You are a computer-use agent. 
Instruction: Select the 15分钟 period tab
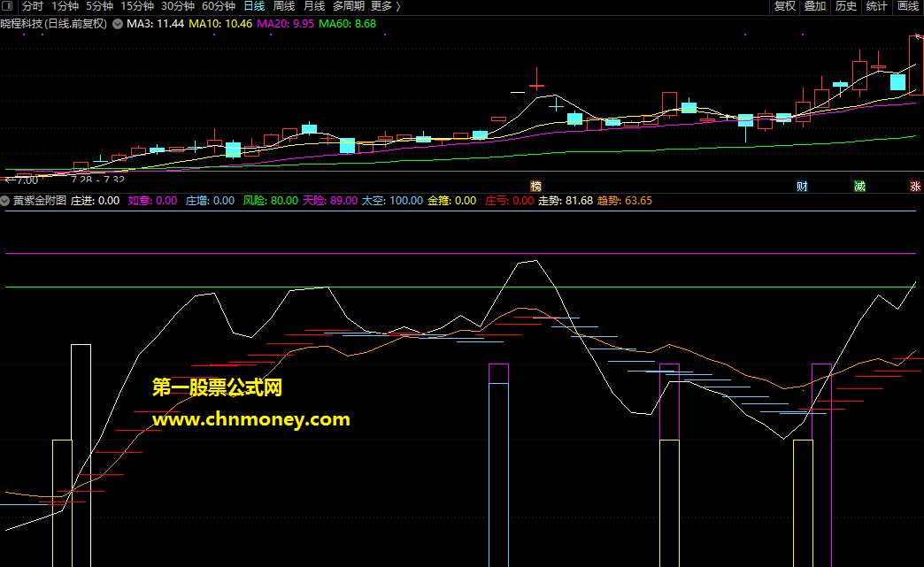[x=137, y=6]
